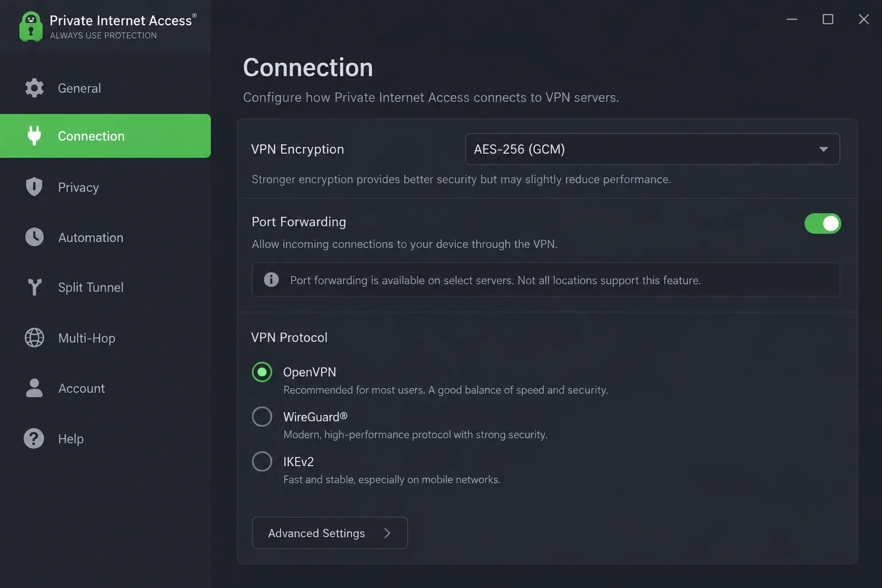Turn off the Port Forwarding toggle
The height and width of the screenshot is (588, 882).
point(822,223)
